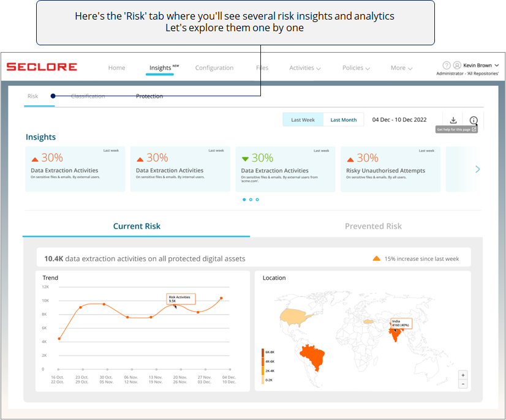The width and height of the screenshot is (506, 420).
Task: Switch to the Protection sub-tab
Action: pos(149,96)
